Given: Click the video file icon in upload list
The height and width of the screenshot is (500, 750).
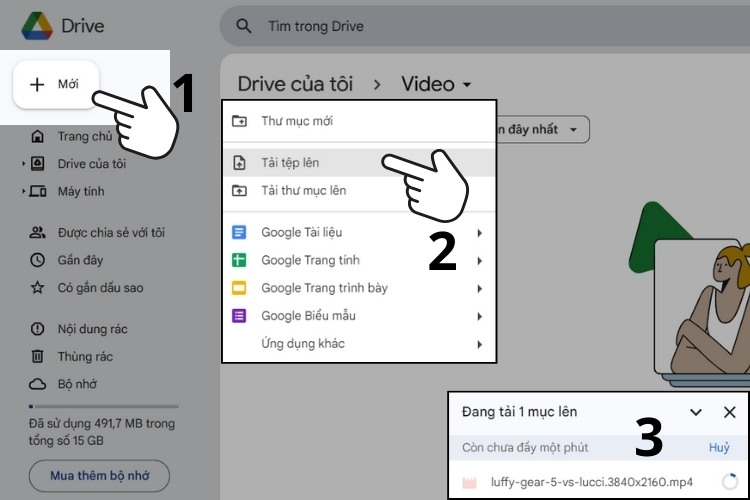Looking at the screenshot, I should pos(469,482).
